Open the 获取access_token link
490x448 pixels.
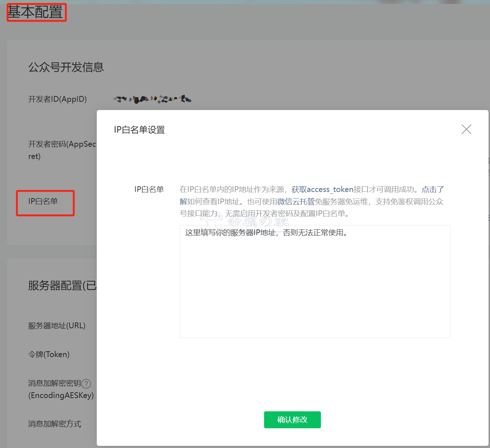[x=322, y=189]
